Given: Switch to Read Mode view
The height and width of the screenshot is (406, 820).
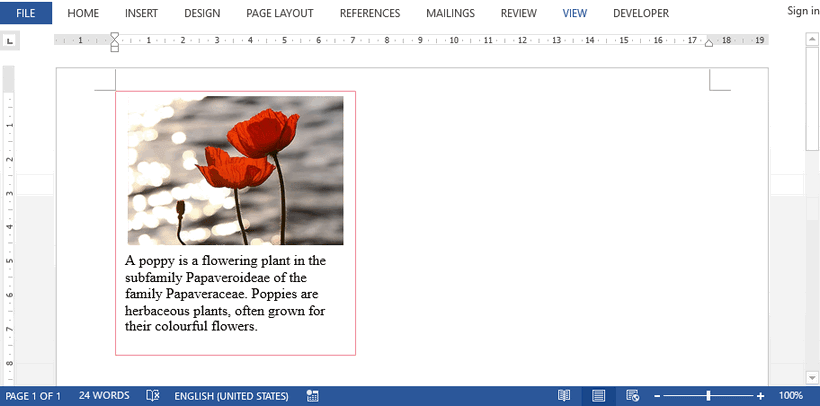Looking at the screenshot, I should pyautogui.click(x=564, y=396).
